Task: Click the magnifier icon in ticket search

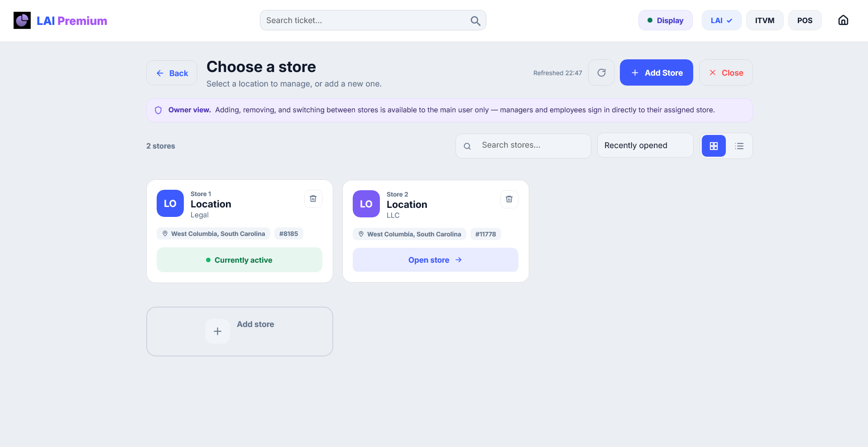Action: 475,21
